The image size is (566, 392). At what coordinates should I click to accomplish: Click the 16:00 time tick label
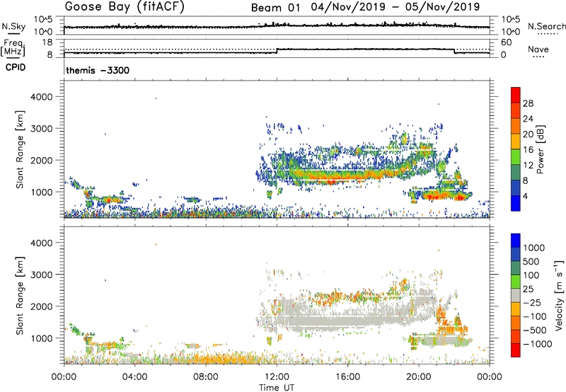[347, 377]
